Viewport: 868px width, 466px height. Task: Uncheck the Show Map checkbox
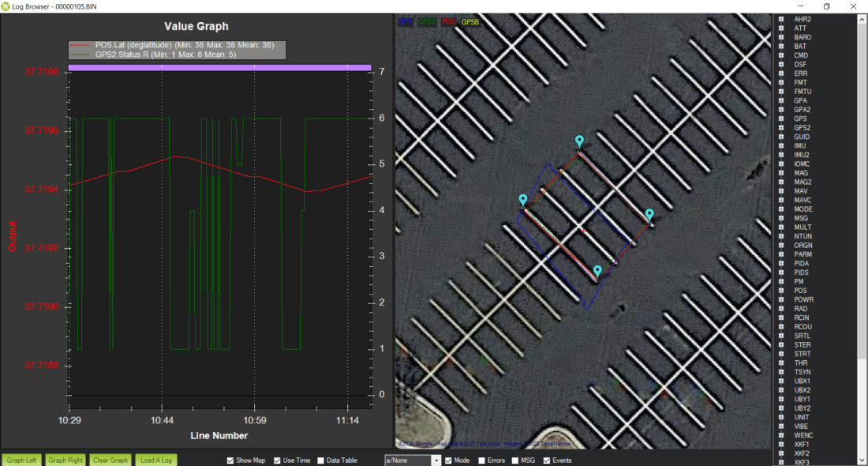[230, 460]
